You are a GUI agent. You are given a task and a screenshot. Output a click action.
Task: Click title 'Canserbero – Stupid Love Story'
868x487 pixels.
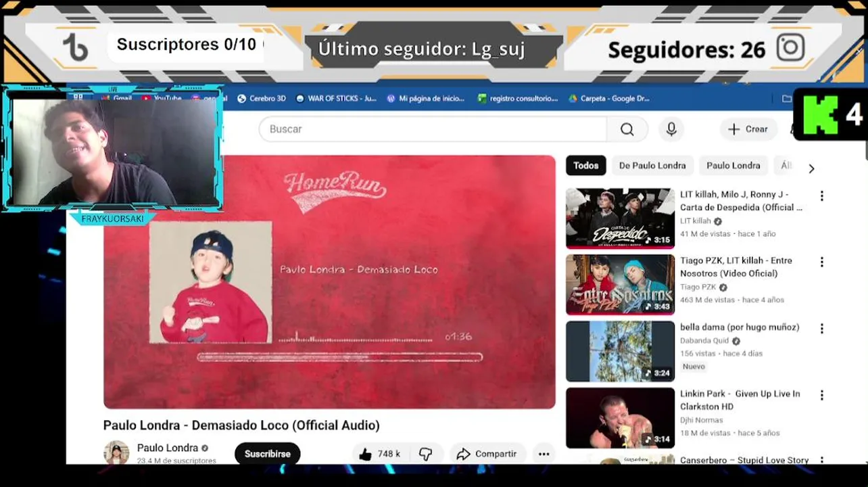pos(744,460)
